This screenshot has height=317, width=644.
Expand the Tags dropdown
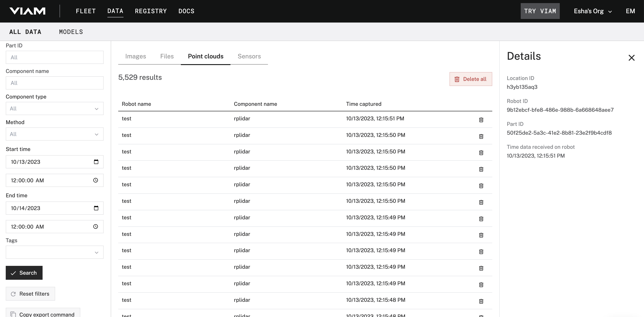pos(54,252)
